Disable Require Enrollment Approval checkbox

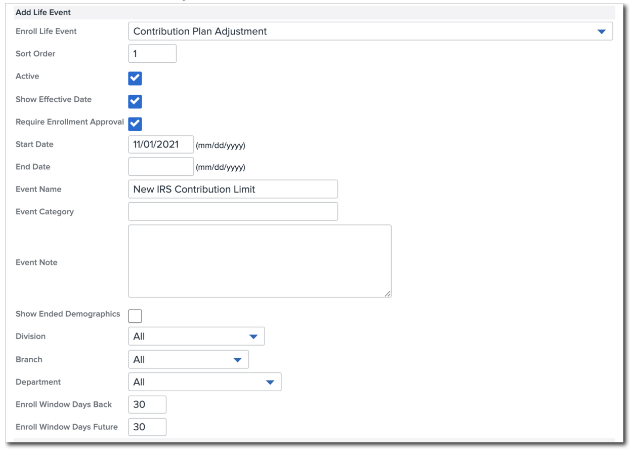coord(135,124)
